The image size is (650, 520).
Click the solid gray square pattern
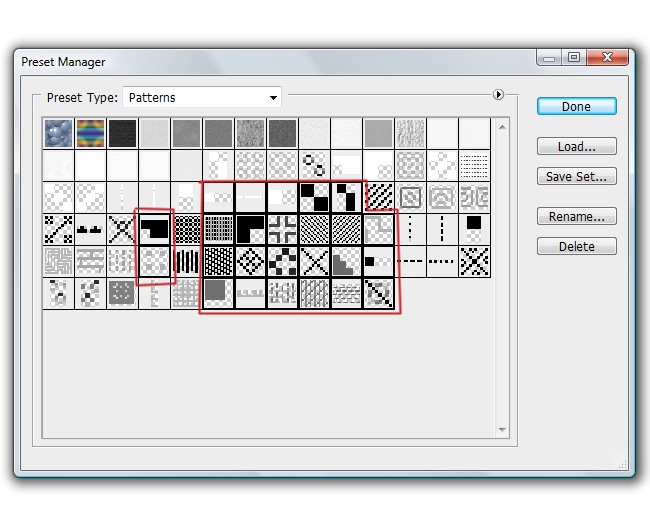point(218,293)
